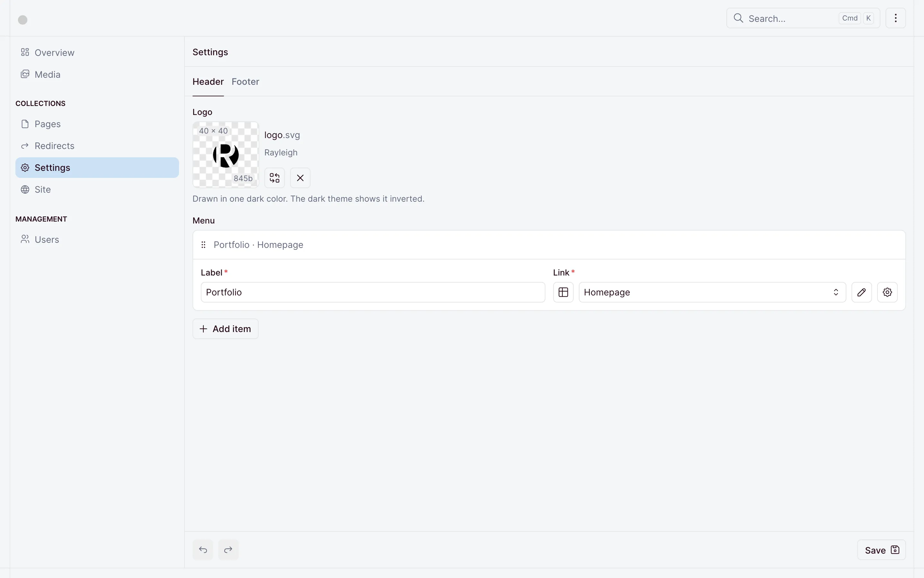Click the Save button
The width and height of the screenshot is (924, 578).
point(881,550)
